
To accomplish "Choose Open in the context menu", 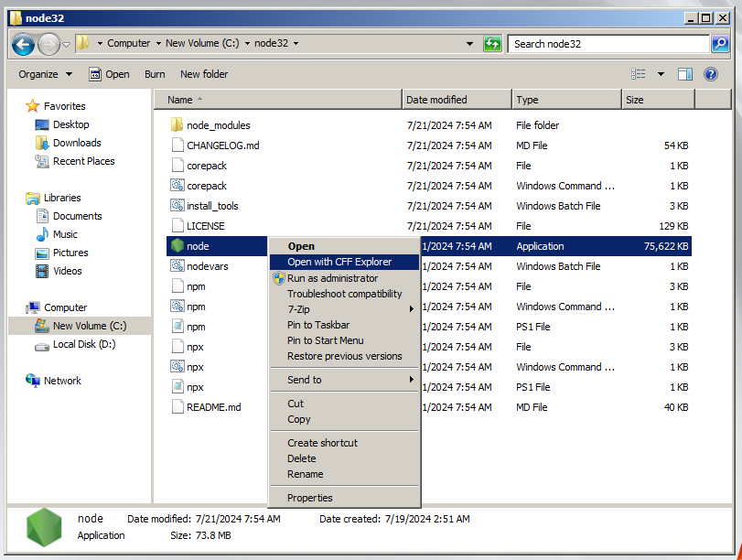I will click(344, 246).
